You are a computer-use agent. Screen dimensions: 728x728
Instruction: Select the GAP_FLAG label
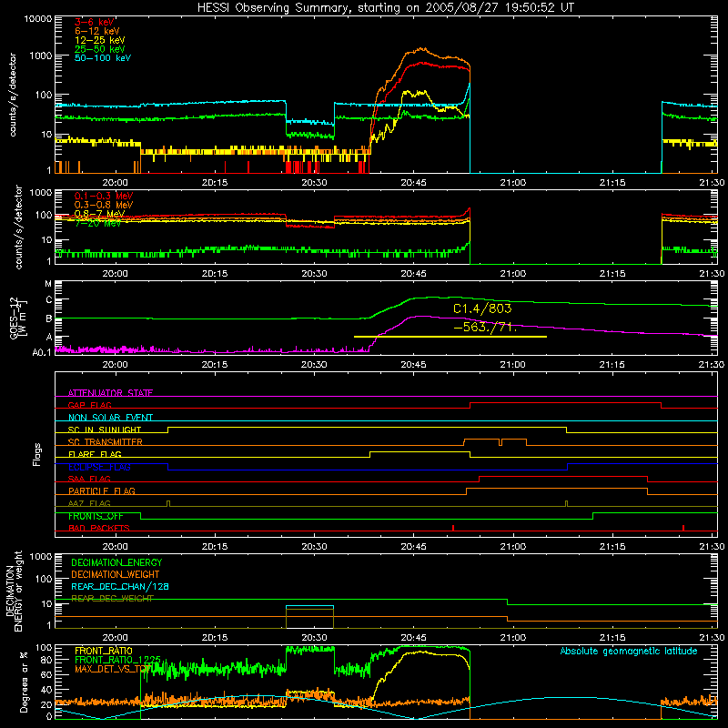click(x=89, y=405)
